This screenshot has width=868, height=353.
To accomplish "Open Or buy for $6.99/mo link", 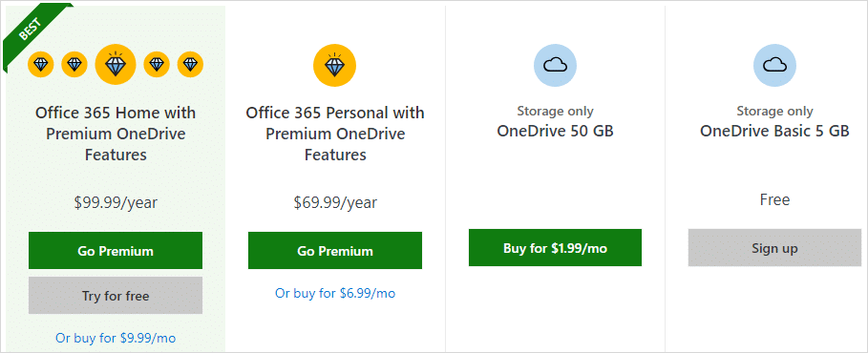I will pyautogui.click(x=335, y=293).
